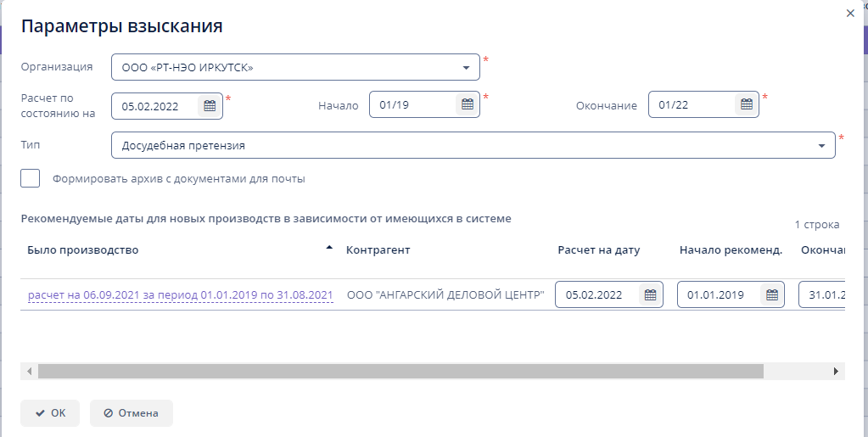The height and width of the screenshot is (437, 868).
Task: Sort by 'Было производство' column arrow
Action: coord(329,248)
